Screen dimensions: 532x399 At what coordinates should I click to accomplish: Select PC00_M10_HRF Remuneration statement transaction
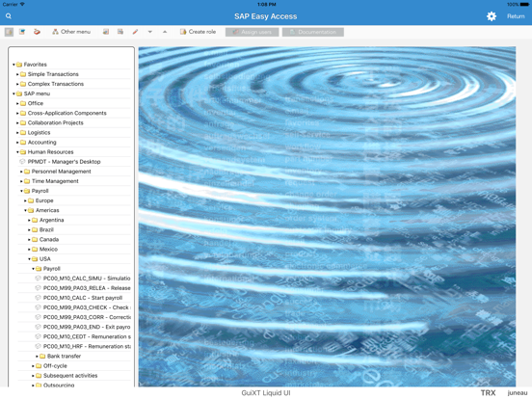[x=87, y=347]
